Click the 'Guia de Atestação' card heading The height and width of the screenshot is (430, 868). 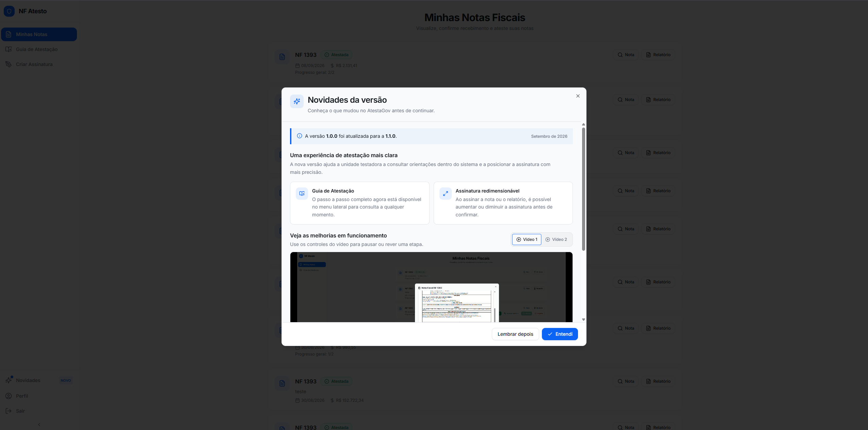333,191
